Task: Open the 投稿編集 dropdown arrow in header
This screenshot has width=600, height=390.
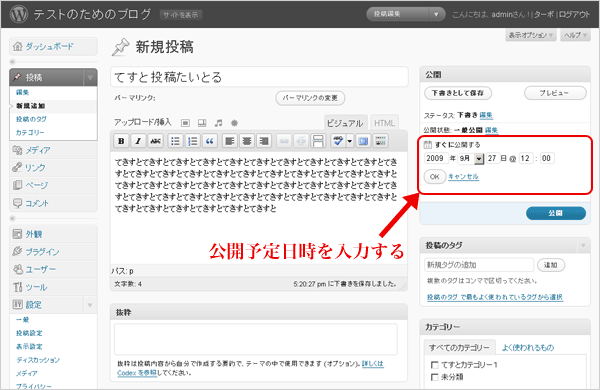Action: (x=436, y=15)
